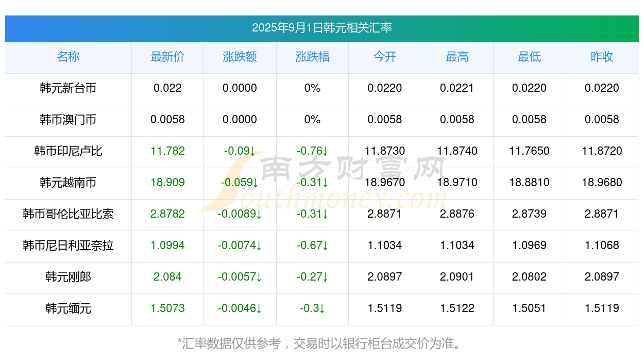The width and height of the screenshot is (644, 360).
Task: Click previous close 18.9680
Action: point(602,183)
